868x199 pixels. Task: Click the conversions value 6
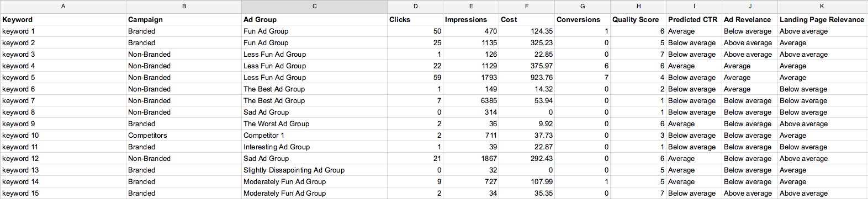point(583,66)
